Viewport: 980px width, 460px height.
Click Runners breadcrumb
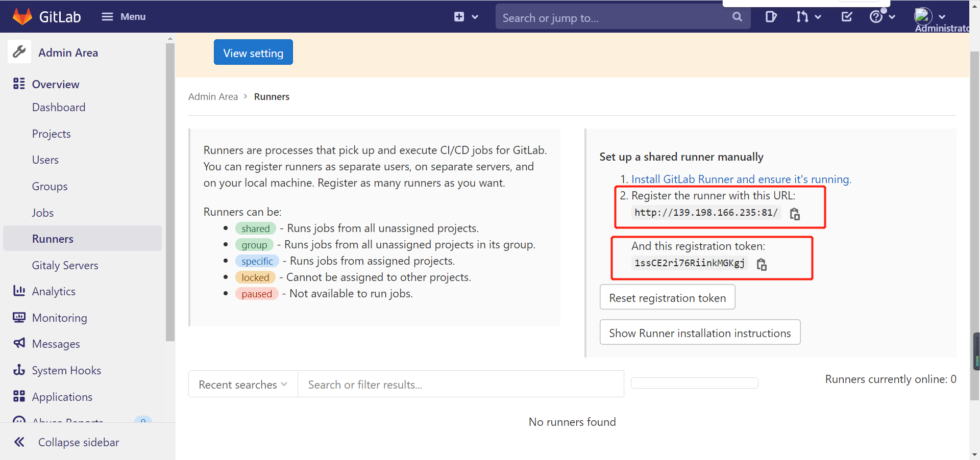(272, 96)
